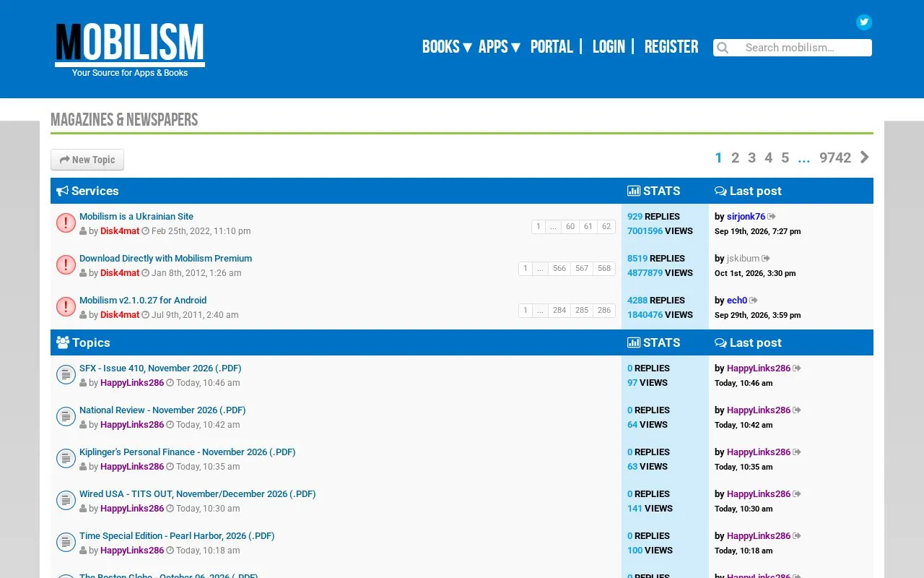Click topic icon beside SFX Issue 410
The image size is (924, 578).
coord(66,375)
